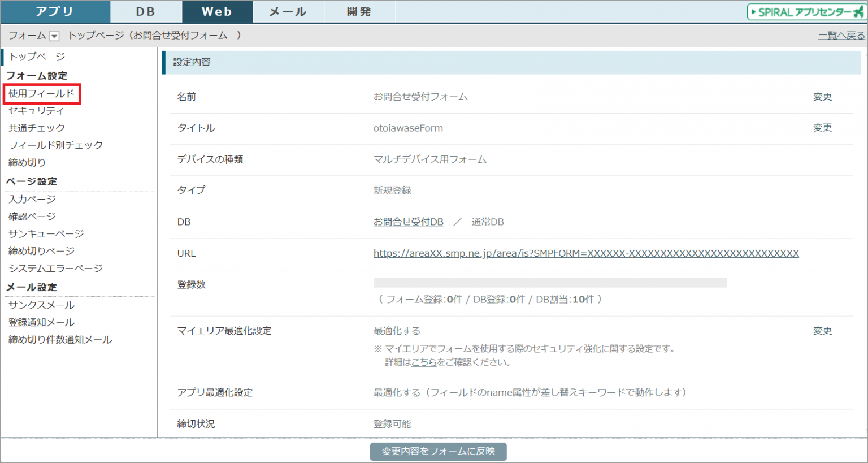
Task: Click 変更 next to the 名前 row
Action: [822, 97]
